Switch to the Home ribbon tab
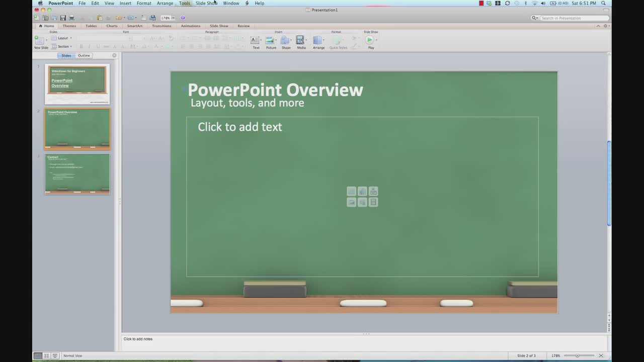The width and height of the screenshot is (644, 362). click(x=46, y=26)
